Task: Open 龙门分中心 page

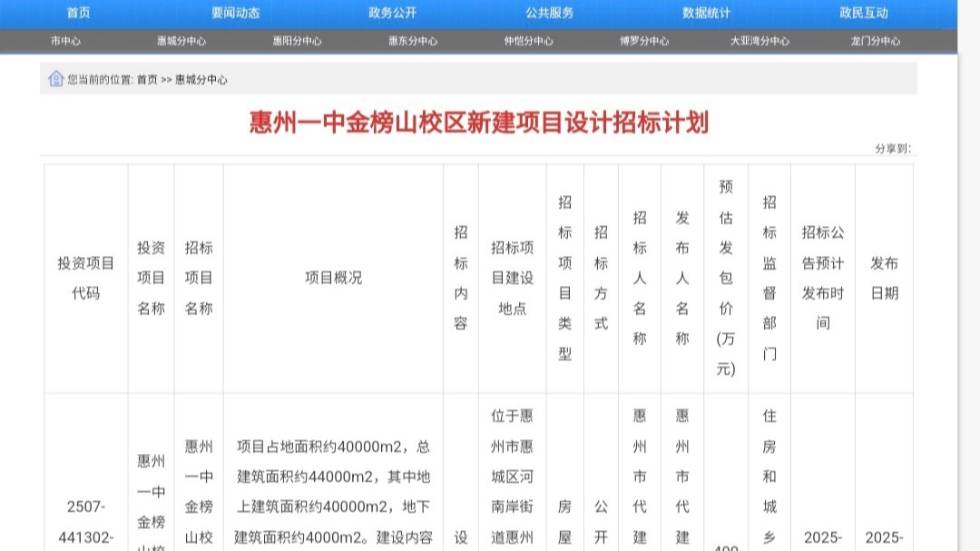Action: coord(875,41)
